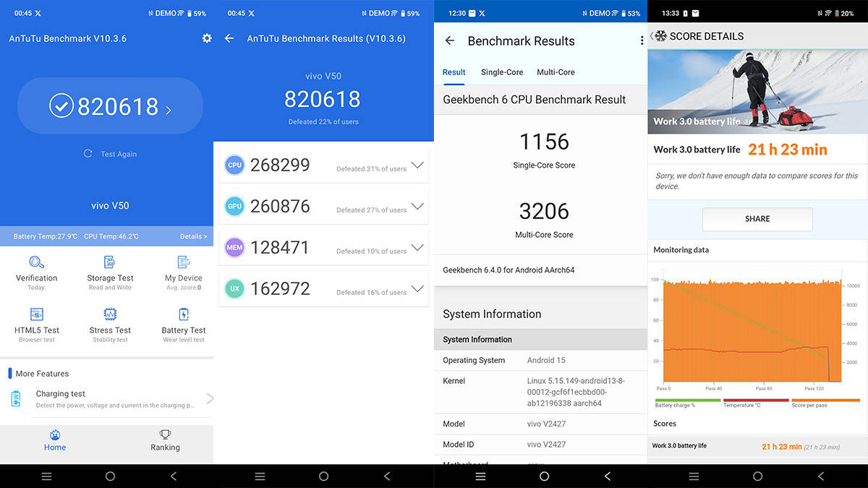
Task: Click the Operating System Android 15 row
Action: (x=540, y=360)
